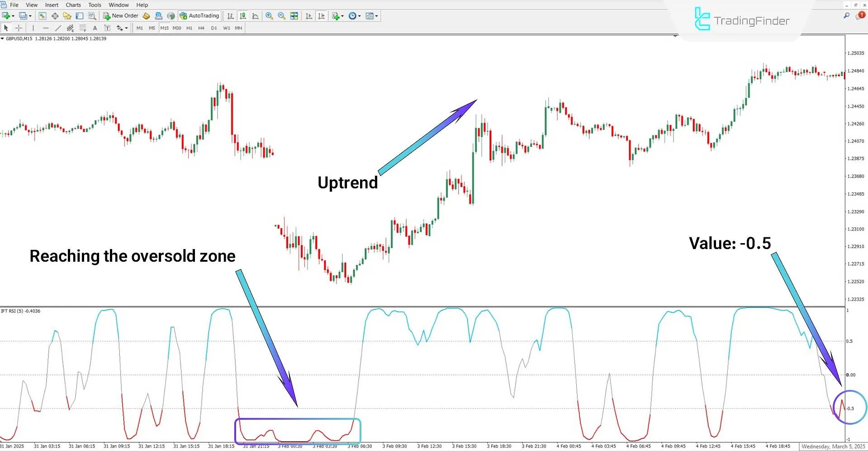Toggle AutoTrading on or off
The height and width of the screenshot is (451, 868).
pyautogui.click(x=199, y=15)
